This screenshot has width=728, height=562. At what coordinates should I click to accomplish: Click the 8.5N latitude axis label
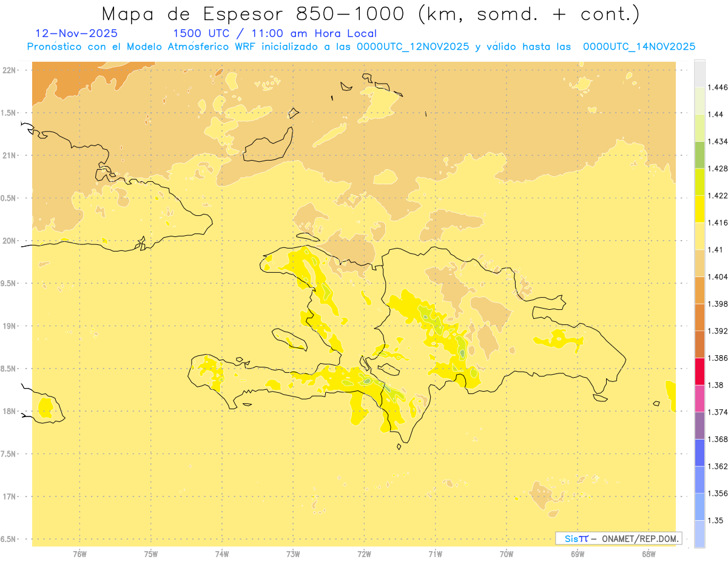click(9, 369)
